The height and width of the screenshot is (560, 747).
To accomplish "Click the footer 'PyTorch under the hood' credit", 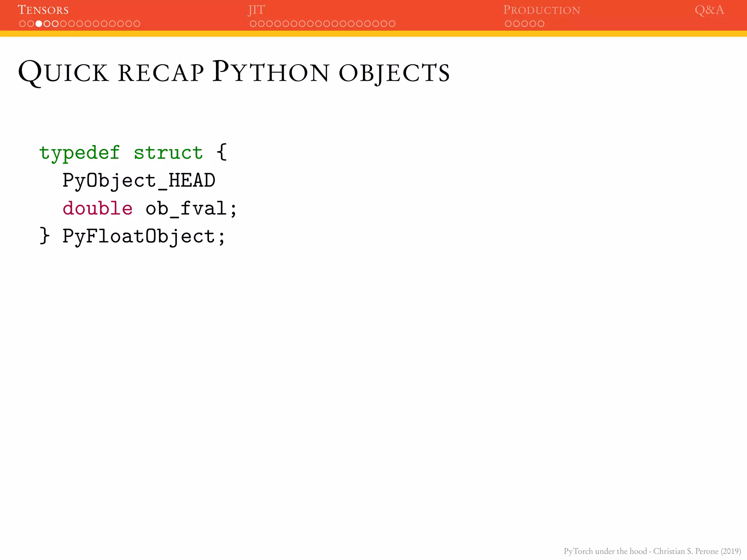I will (652, 551).
